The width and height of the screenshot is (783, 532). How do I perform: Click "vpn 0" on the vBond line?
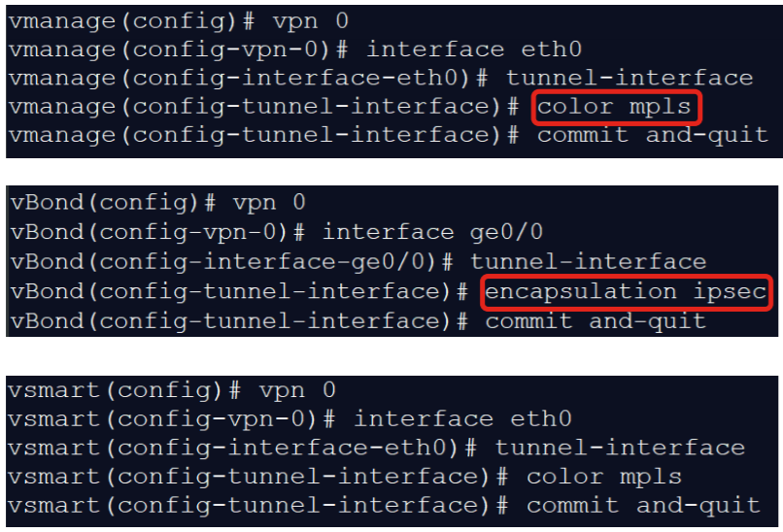coord(269,204)
